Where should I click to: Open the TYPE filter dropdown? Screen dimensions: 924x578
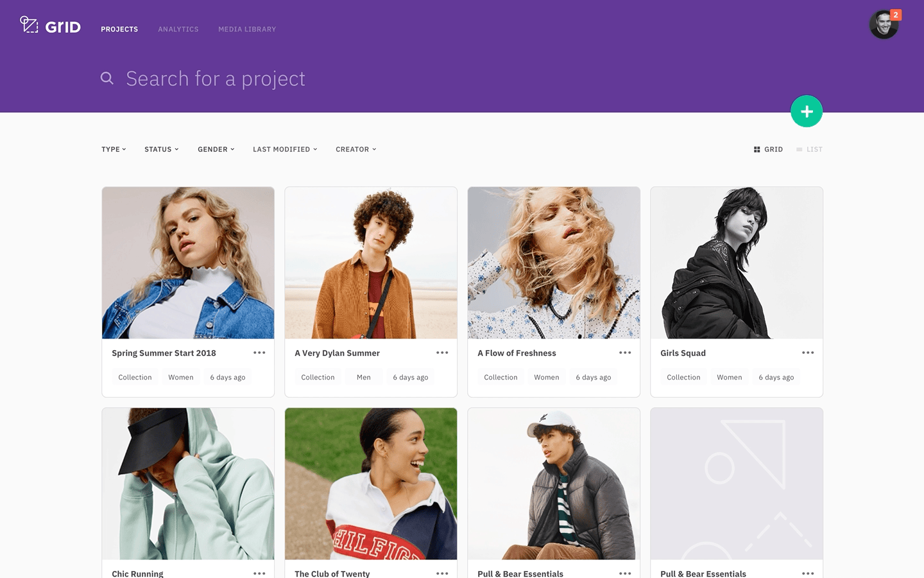click(113, 149)
